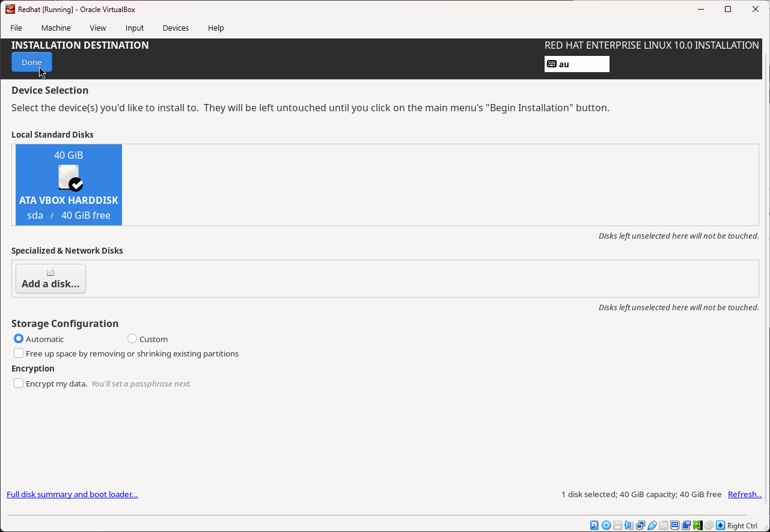Open the Machine menu
Image resolution: width=770 pixels, height=532 pixels.
56,28
